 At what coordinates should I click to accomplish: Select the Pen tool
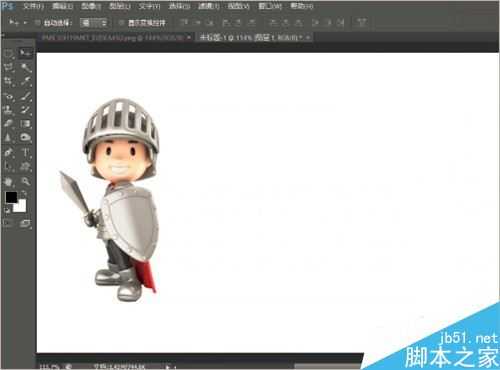coord(8,153)
